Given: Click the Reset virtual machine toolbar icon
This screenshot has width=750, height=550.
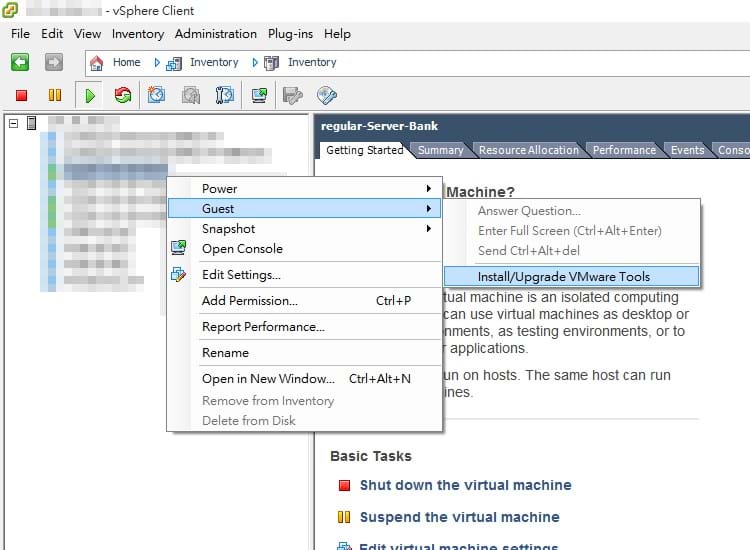Looking at the screenshot, I should coord(123,95).
